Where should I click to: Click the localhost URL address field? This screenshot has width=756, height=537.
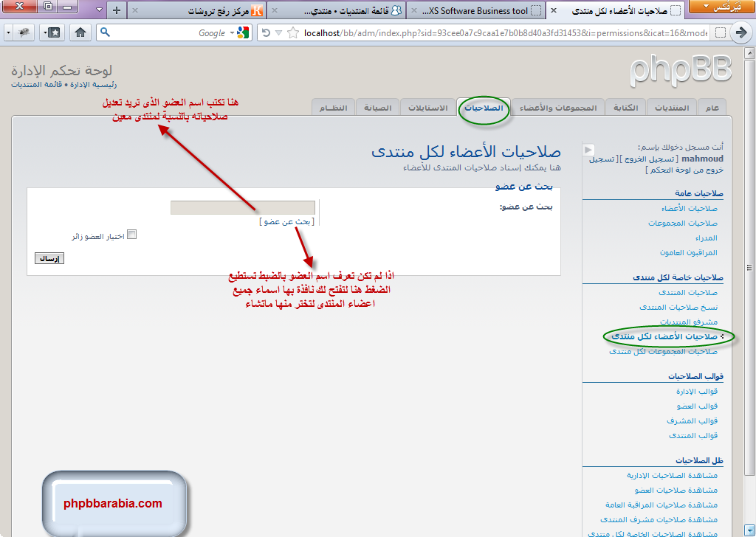click(505, 32)
